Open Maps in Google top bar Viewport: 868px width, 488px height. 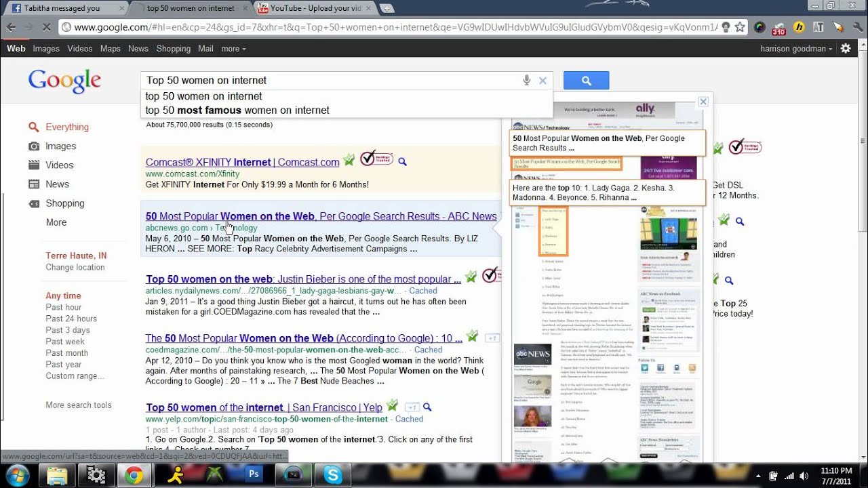[x=111, y=49]
